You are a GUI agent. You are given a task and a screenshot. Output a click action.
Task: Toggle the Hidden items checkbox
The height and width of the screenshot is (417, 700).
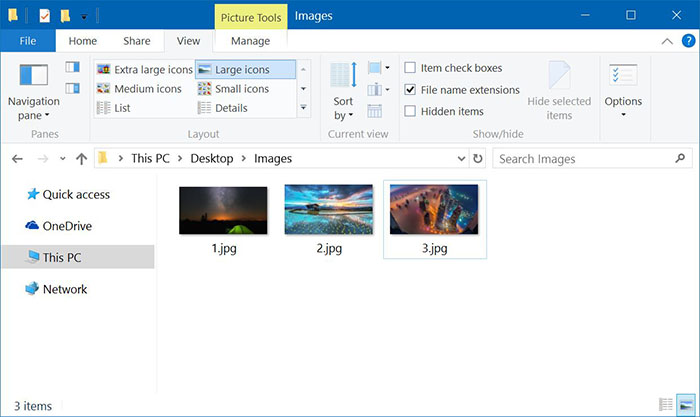[411, 111]
